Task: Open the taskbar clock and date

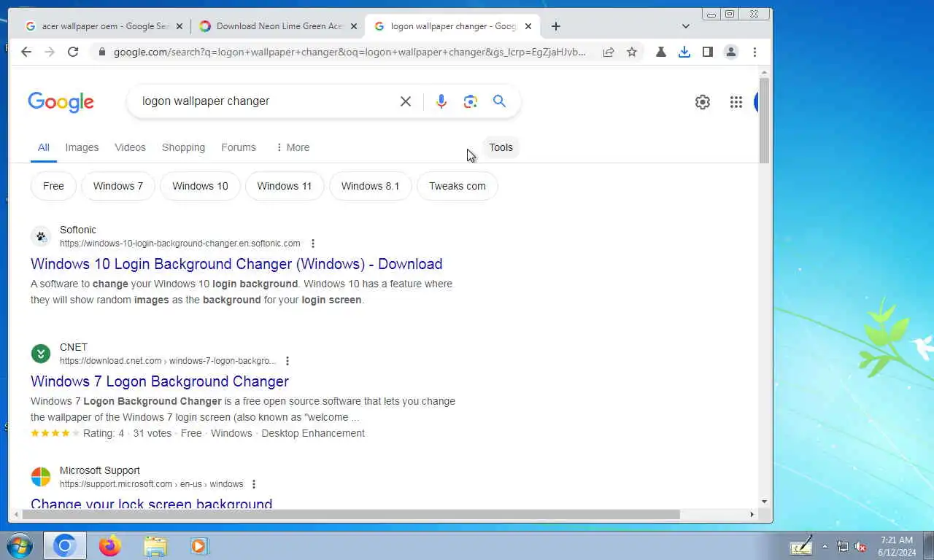Action: coord(897,546)
